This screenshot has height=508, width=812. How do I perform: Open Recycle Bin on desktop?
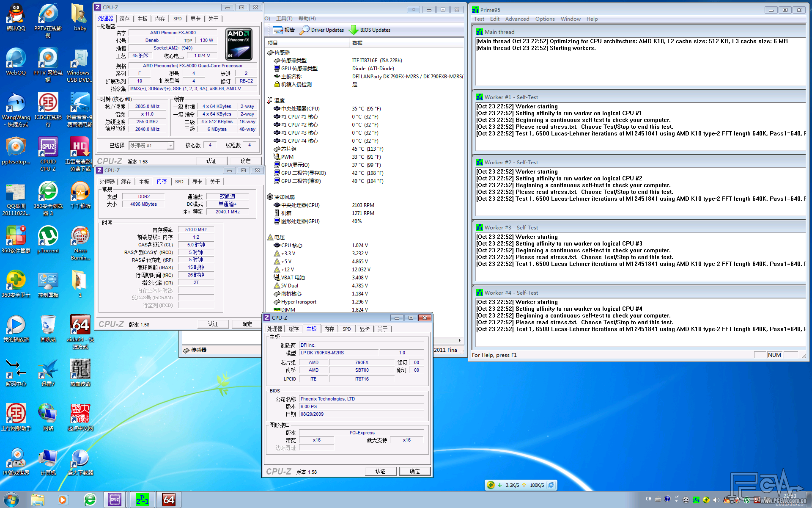tap(48, 329)
